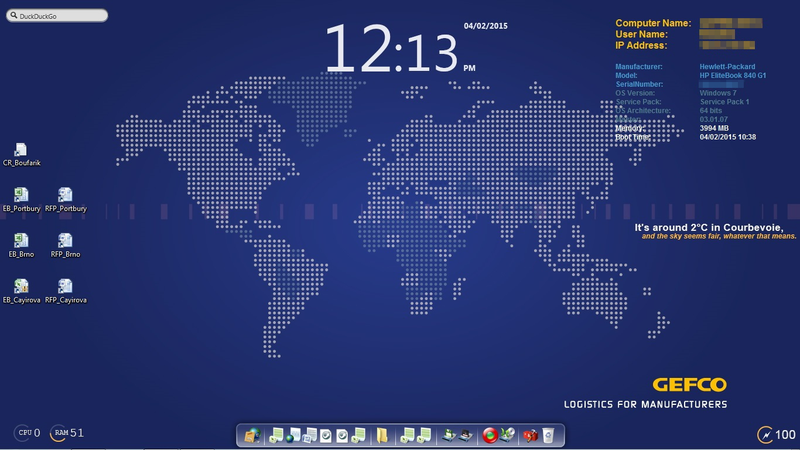Screen dimensions: 800x450
Task: Launch the globe-and-package icon in the dock
Action: point(253,435)
